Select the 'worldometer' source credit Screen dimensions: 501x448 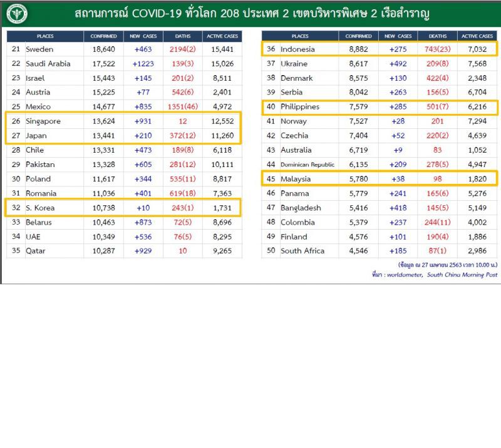[405, 275]
